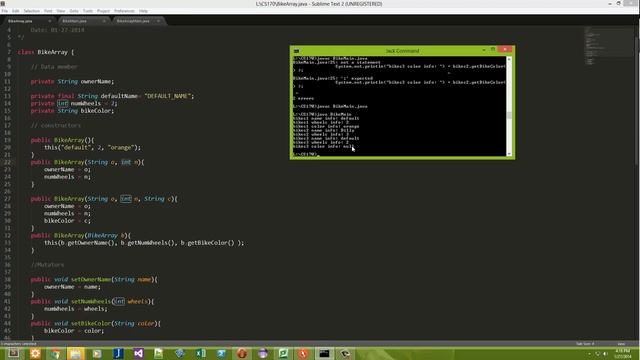640x360 pixels.
Task: Click 'setBikeColor' method name
Action: 91,324
